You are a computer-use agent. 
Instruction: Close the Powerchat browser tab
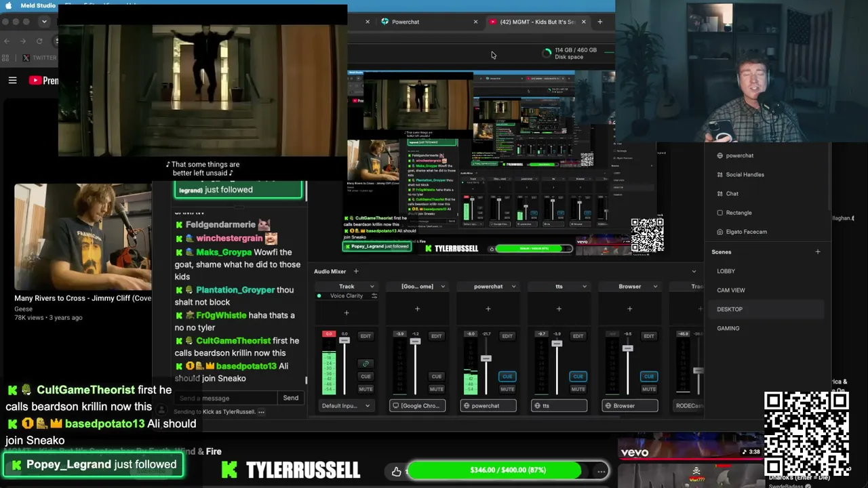coord(475,22)
